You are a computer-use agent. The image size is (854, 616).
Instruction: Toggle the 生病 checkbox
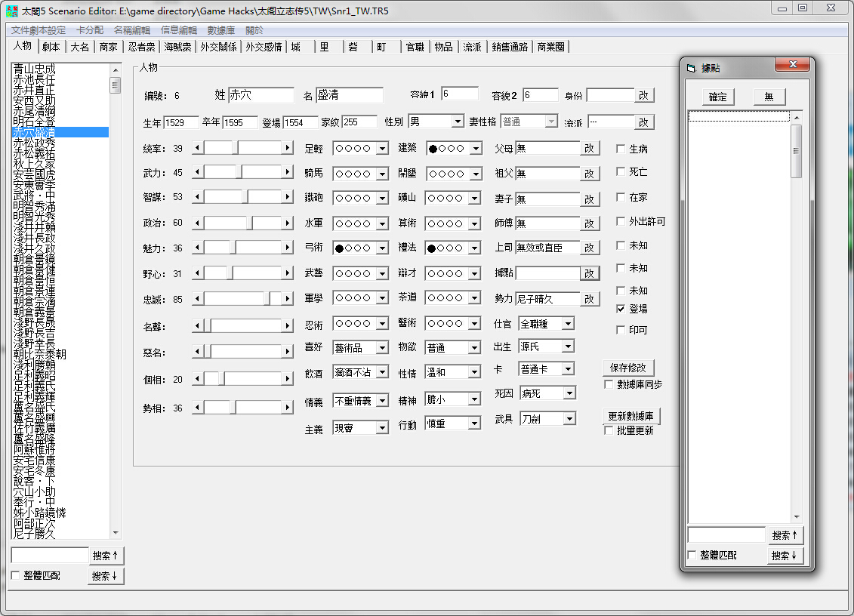coord(621,149)
